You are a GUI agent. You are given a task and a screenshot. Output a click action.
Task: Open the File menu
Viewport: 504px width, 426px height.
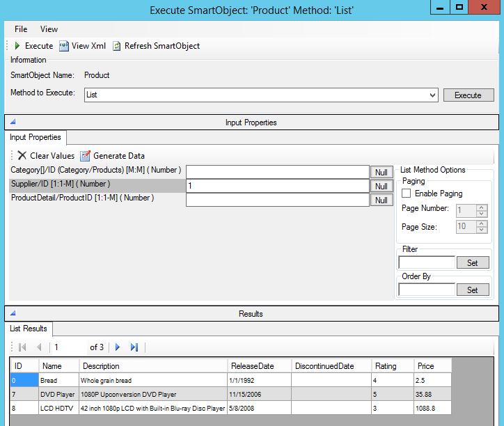(21, 29)
